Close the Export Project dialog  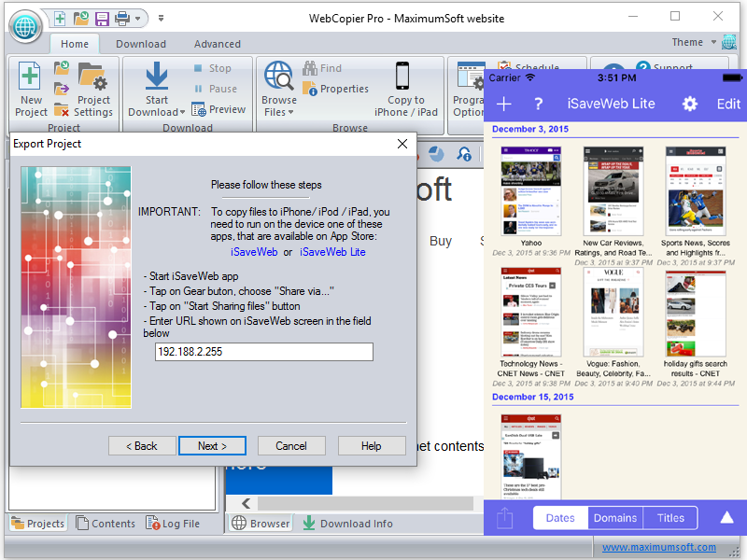pyautogui.click(x=402, y=144)
